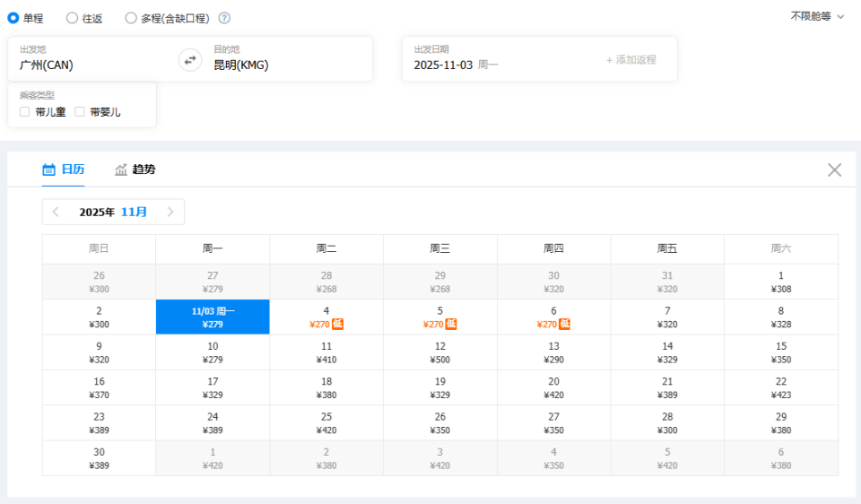Select November 30 priced ¥389
The width and height of the screenshot is (861, 504).
[99, 458]
